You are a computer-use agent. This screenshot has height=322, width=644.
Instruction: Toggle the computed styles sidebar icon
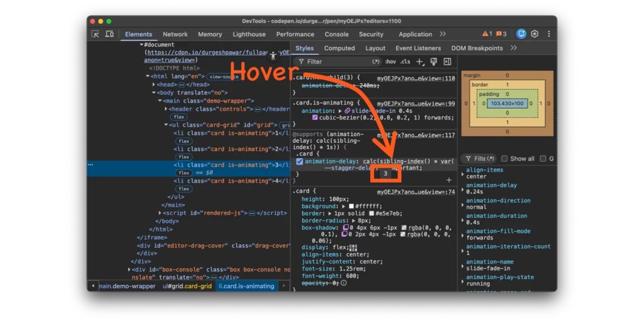tap(447, 62)
